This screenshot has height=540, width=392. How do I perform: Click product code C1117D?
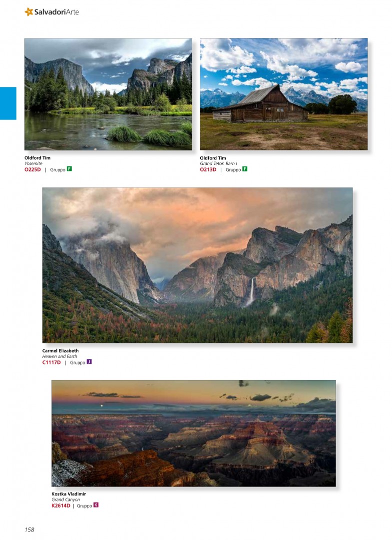[x=51, y=362]
